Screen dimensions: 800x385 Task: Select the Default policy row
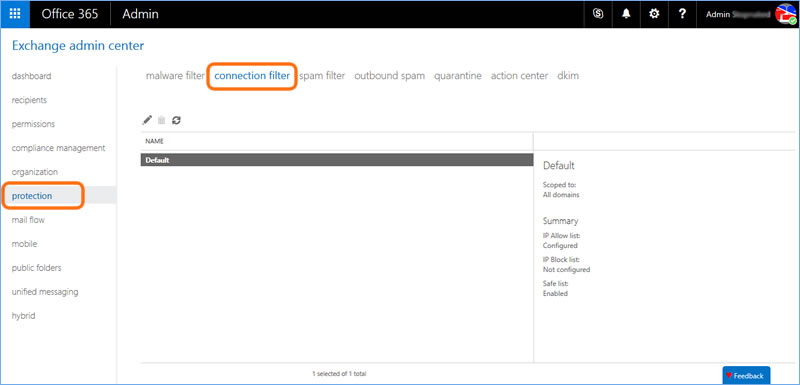(337, 160)
